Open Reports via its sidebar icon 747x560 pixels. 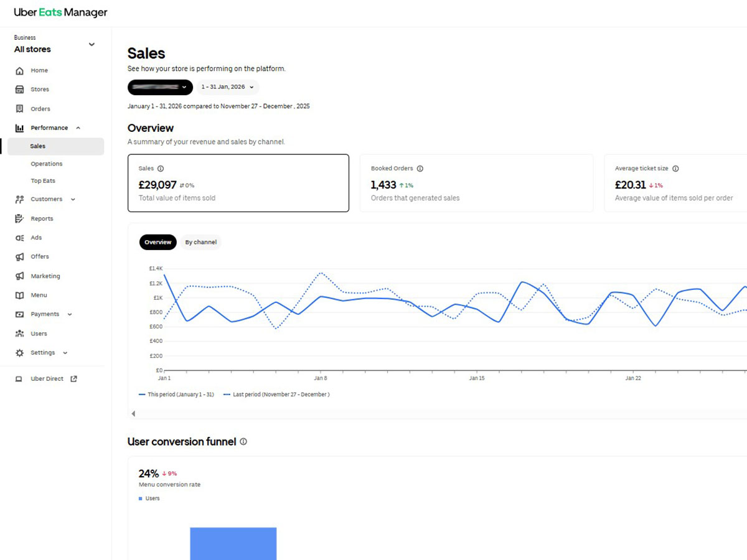19,218
